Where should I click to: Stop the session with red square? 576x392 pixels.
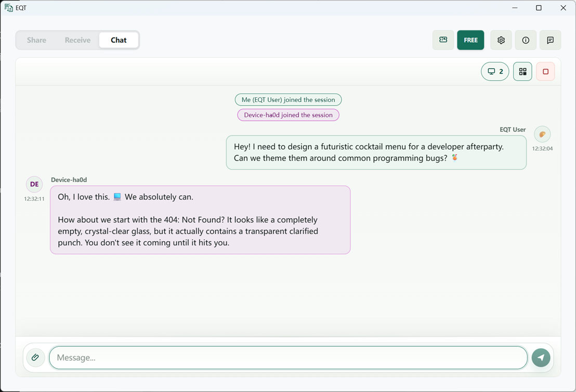tap(545, 71)
